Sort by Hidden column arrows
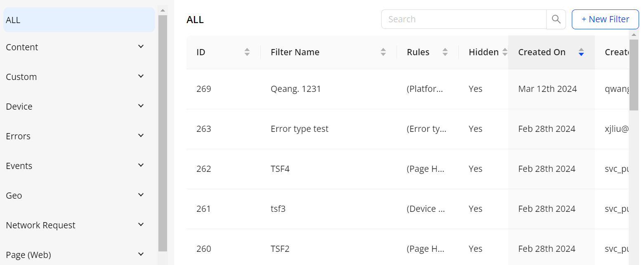644x265 pixels. pos(505,52)
